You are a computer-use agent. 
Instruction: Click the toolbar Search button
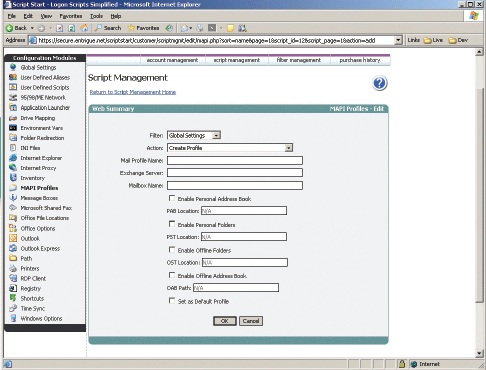coord(108,28)
